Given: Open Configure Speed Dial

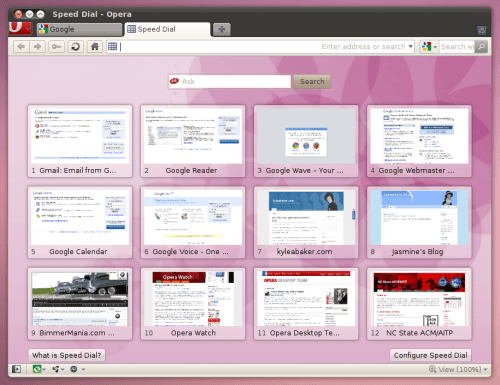Looking at the screenshot, I should [431, 355].
